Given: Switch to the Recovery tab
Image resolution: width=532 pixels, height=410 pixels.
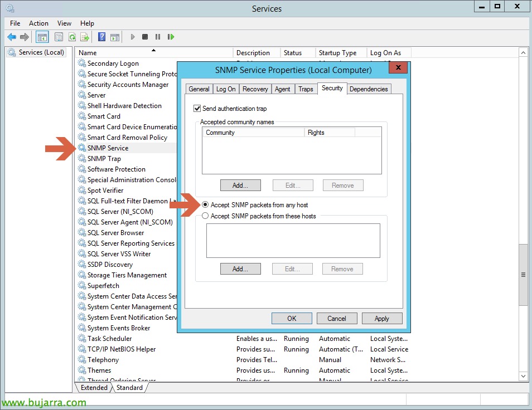Looking at the screenshot, I should [x=255, y=89].
